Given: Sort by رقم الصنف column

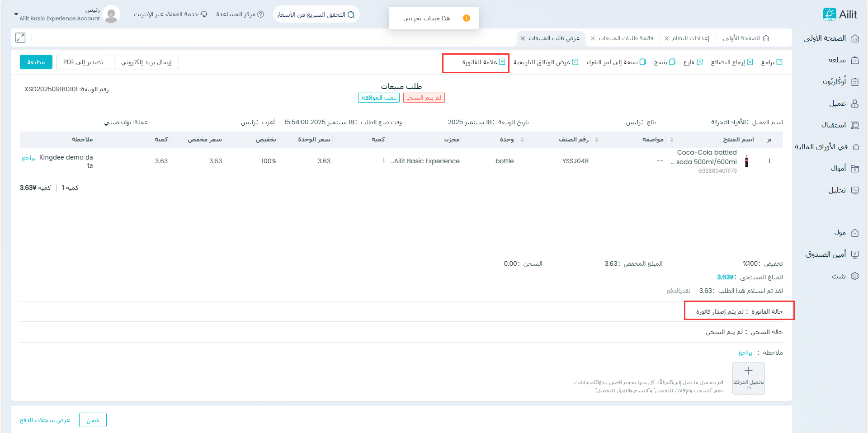Looking at the screenshot, I should [x=596, y=140].
